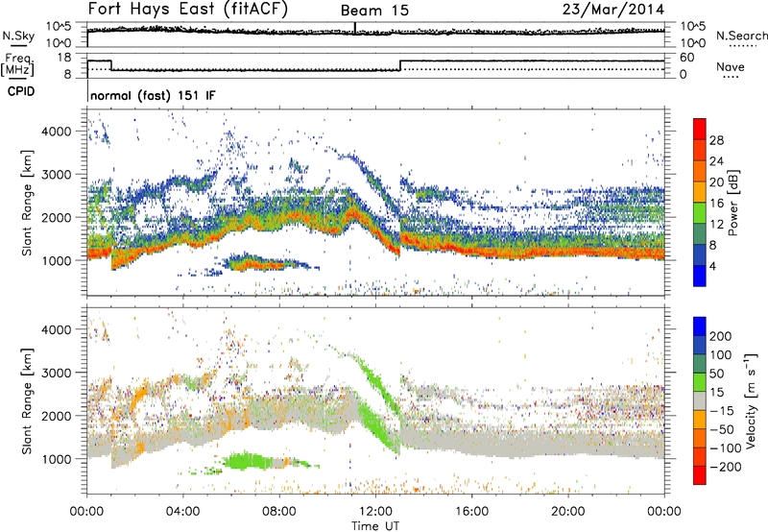Select the "2000" tick on the power panel
Screen dimensions: 768x532
click(x=56, y=217)
